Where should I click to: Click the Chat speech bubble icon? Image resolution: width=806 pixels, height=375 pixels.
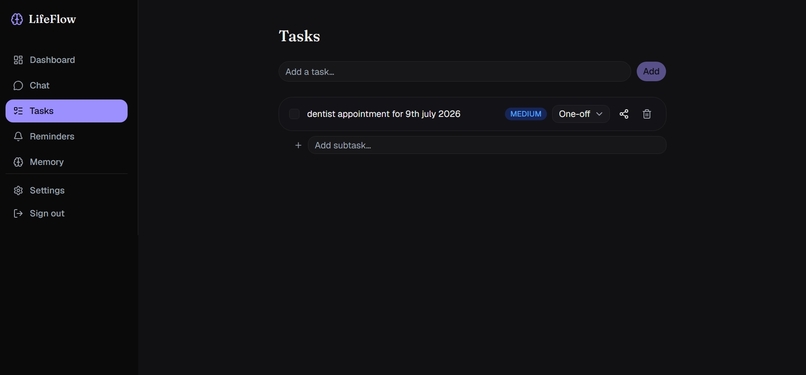click(18, 85)
